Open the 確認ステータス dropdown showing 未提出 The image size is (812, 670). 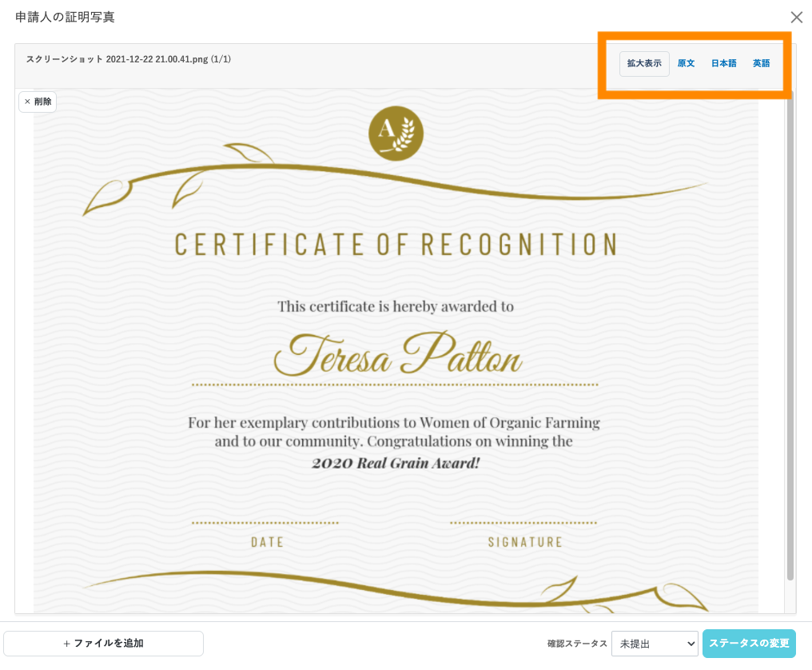coord(655,644)
